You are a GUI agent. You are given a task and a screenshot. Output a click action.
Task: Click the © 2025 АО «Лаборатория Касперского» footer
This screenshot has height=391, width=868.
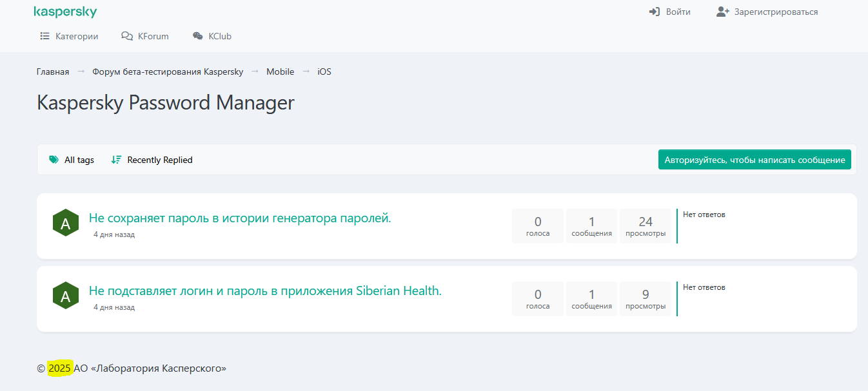[132, 368]
